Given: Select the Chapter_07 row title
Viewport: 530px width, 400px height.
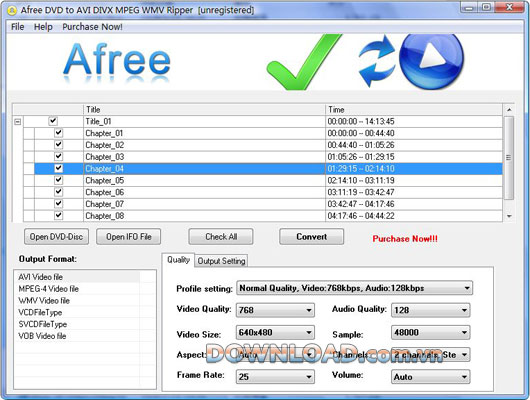Looking at the screenshot, I should coord(105,204).
